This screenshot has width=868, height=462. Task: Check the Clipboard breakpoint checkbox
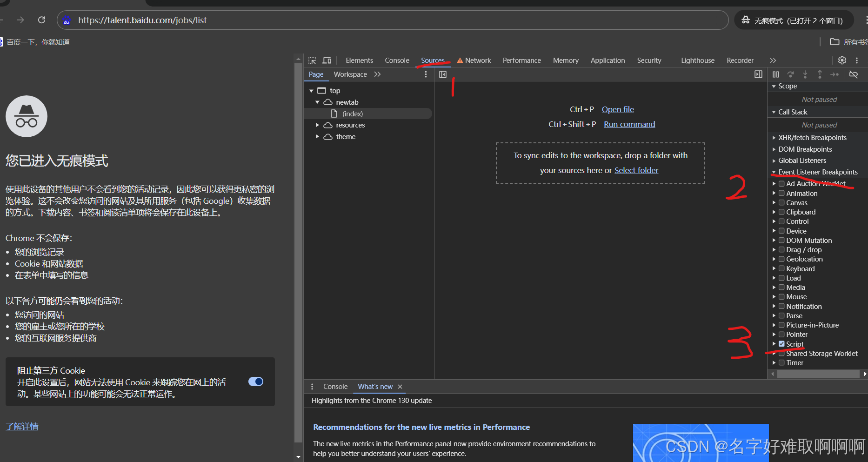click(x=781, y=212)
